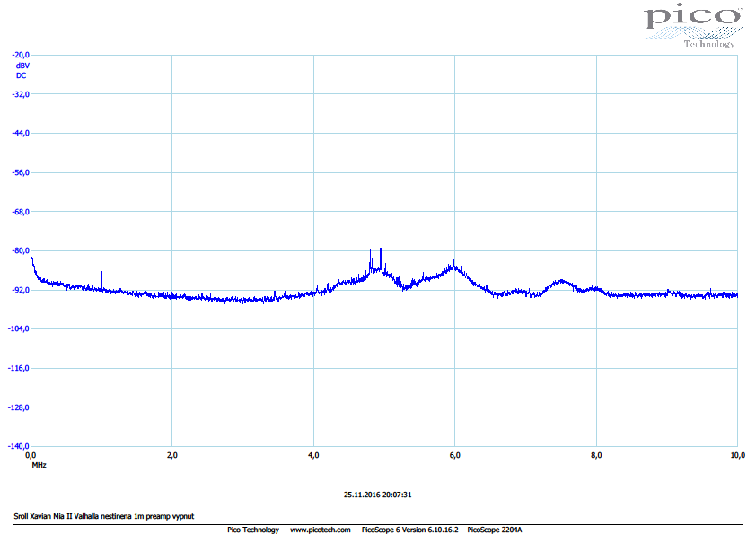Click the DC coupling label
This screenshot has width=756, height=534.
point(22,75)
